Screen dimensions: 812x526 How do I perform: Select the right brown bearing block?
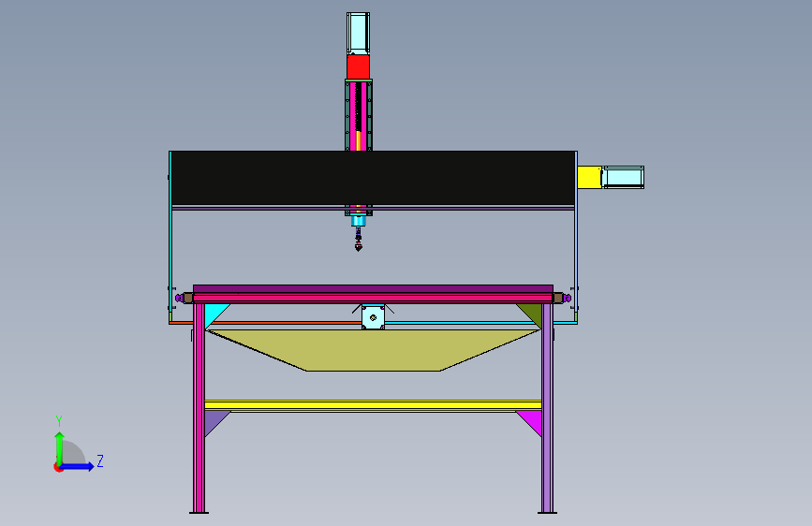[558, 298]
